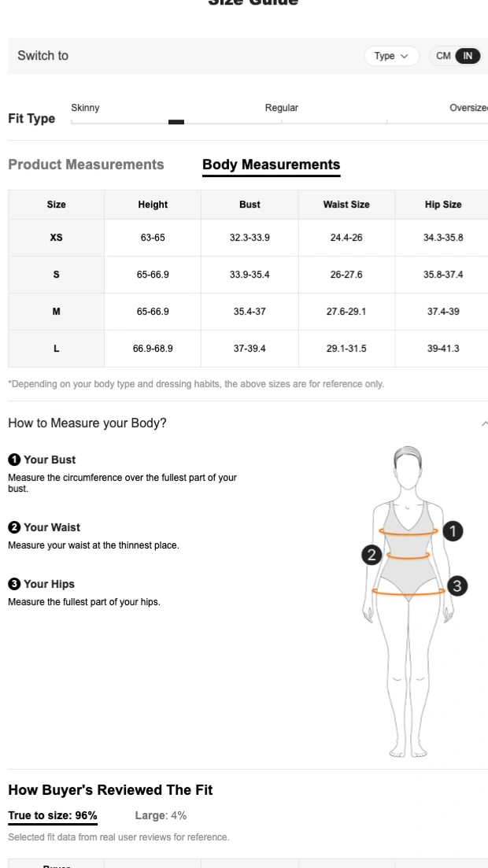Click the number 3 hips marker on figure
This screenshot has width=488, height=868.
(x=457, y=585)
